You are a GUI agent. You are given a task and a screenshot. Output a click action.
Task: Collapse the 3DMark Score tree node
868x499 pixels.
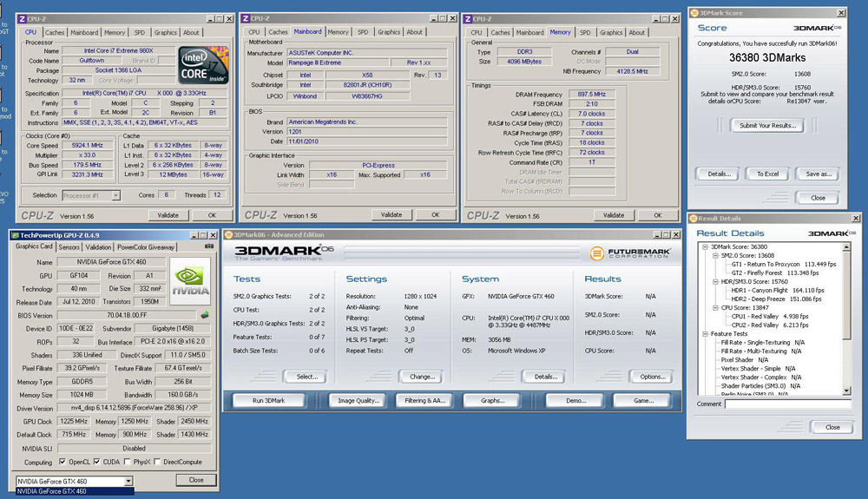click(705, 246)
